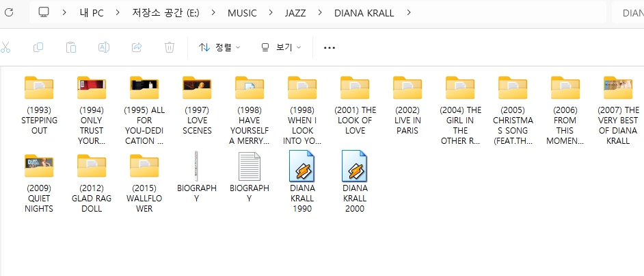Screen dimensions: 644x276
Task: Open the 보기 view dropdown
Action: [282, 47]
